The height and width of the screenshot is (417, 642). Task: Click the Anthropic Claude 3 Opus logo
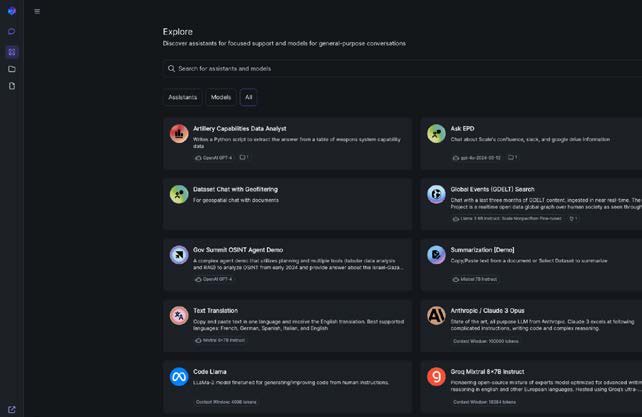(x=436, y=316)
